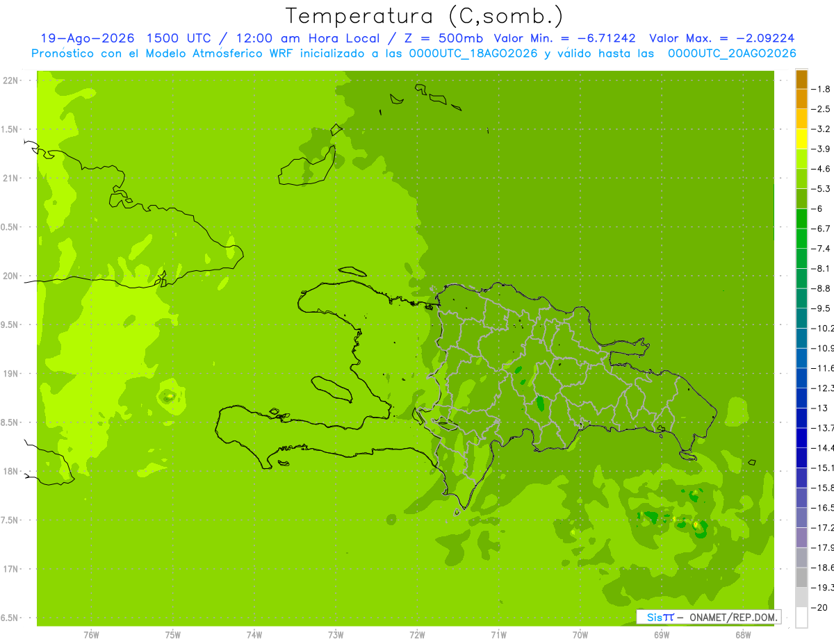Click the "-8.1" colorbar value
The width and height of the screenshot is (834, 644).
click(x=822, y=268)
